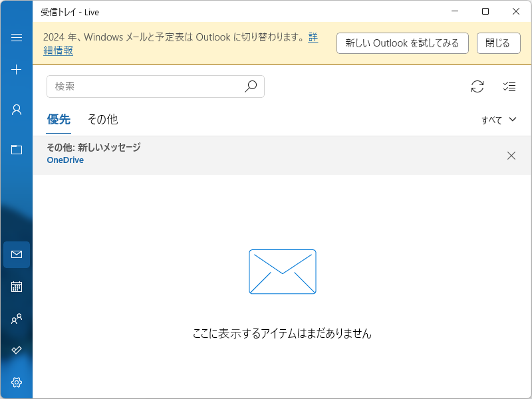532x399 pixels.
Task: Enter selection mode with the checklist icon
Action: (x=509, y=86)
